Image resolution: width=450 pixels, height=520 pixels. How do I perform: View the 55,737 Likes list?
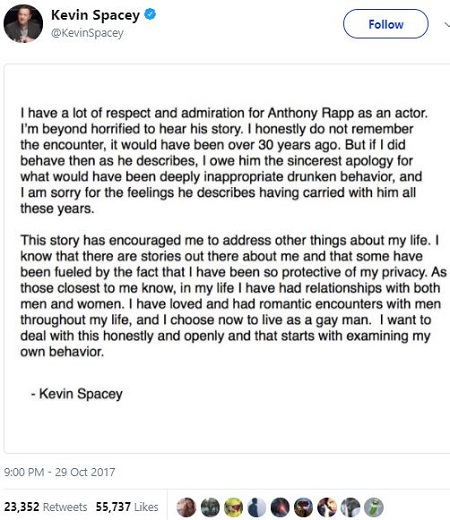pyautogui.click(x=127, y=507)
